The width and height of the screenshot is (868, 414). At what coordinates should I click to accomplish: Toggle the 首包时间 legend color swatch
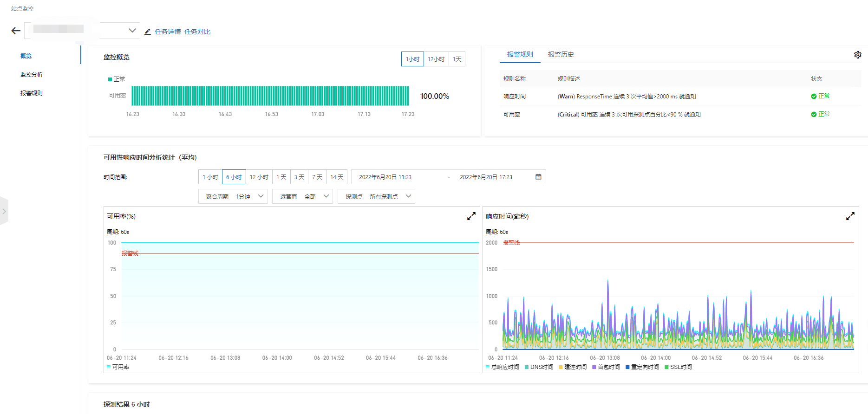tap(594, 367)
